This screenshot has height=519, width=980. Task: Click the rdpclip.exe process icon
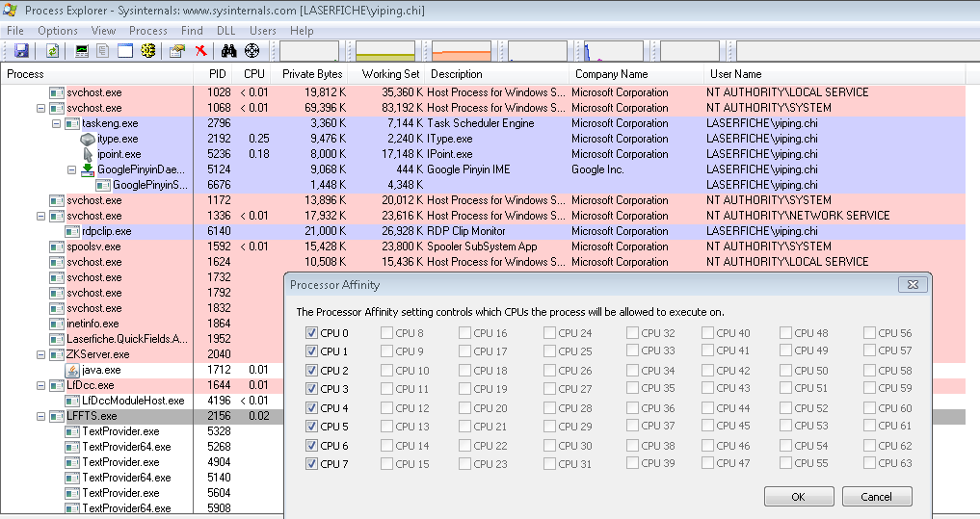coord(72,231)
